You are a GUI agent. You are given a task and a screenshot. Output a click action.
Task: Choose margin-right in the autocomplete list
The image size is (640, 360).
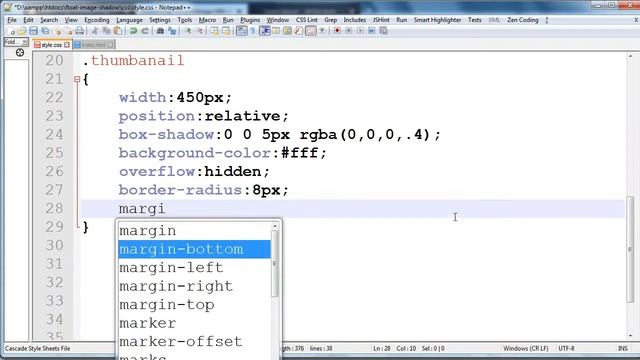(x=194, y=286)
